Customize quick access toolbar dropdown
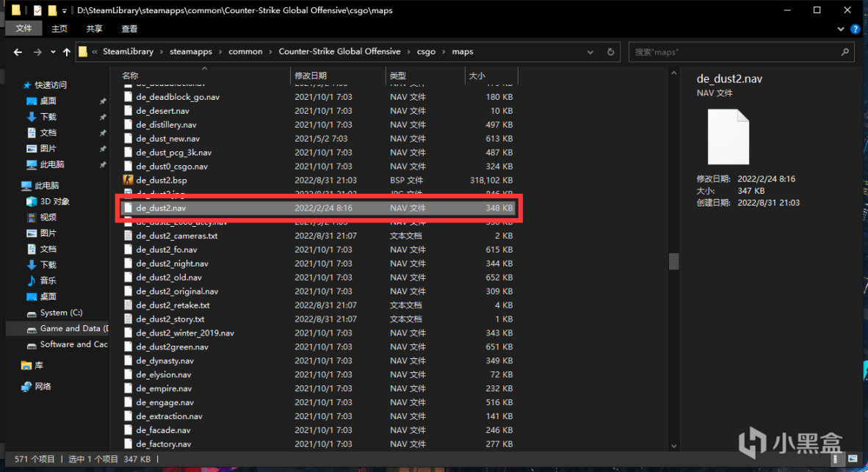The width and height of the screenshot is (868, 472). pyautogui.click(x=64, y=10)
